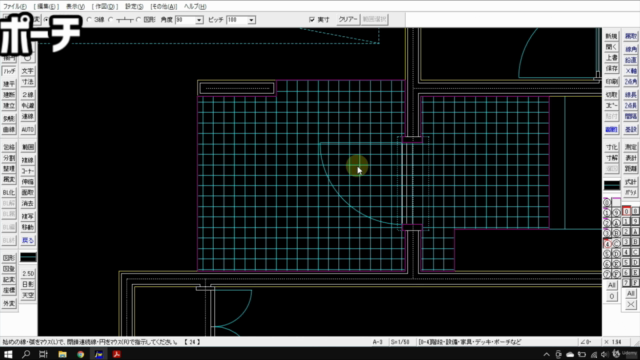Viewport: 640px width, 360px height.
Task: Activate the AUTO mode tool
Action: (x=28, y=130)
